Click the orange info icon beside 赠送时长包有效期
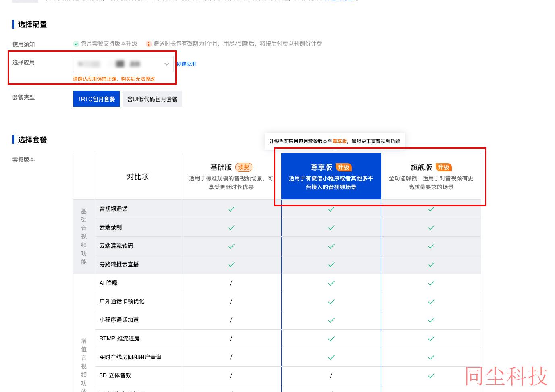Image resolution: width=555 pixels, height=392 pixels. click(148, 44)
